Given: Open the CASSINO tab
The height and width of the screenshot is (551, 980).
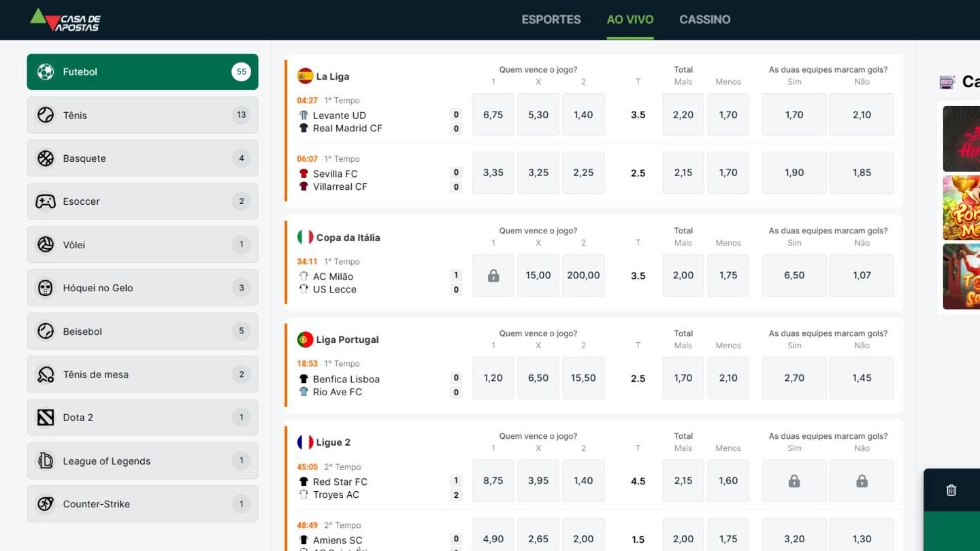Looking at the screenshot, I should (704, 20).
